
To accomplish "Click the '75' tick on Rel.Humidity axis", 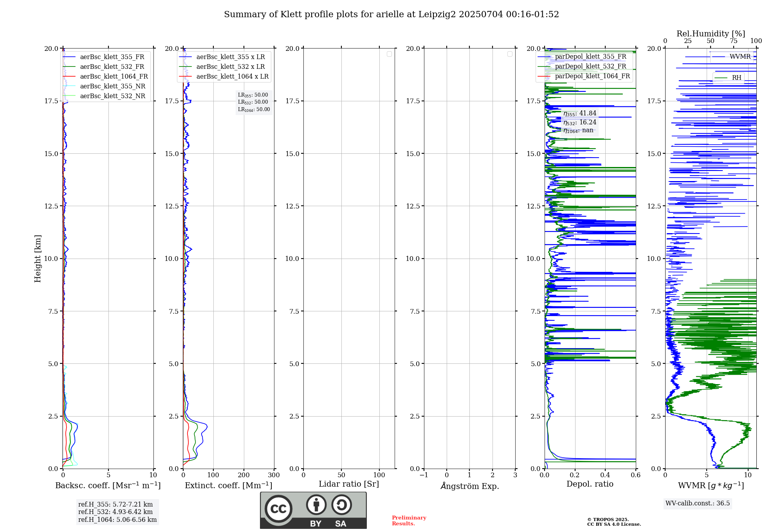I will click(733, 41).
